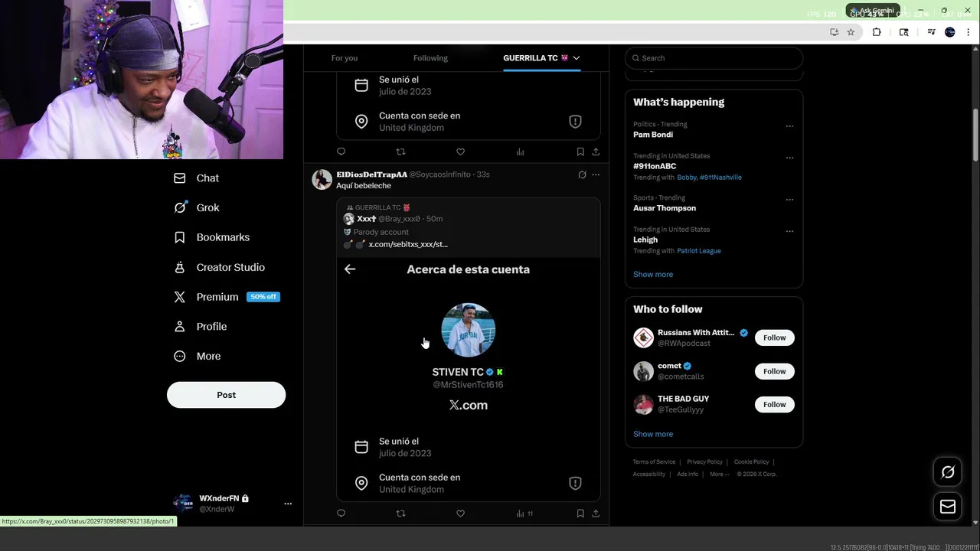The height and width of the screenshot is (551, 980).
Task: Bookmark this page with the star icon
Action: (x=851, y=32)
